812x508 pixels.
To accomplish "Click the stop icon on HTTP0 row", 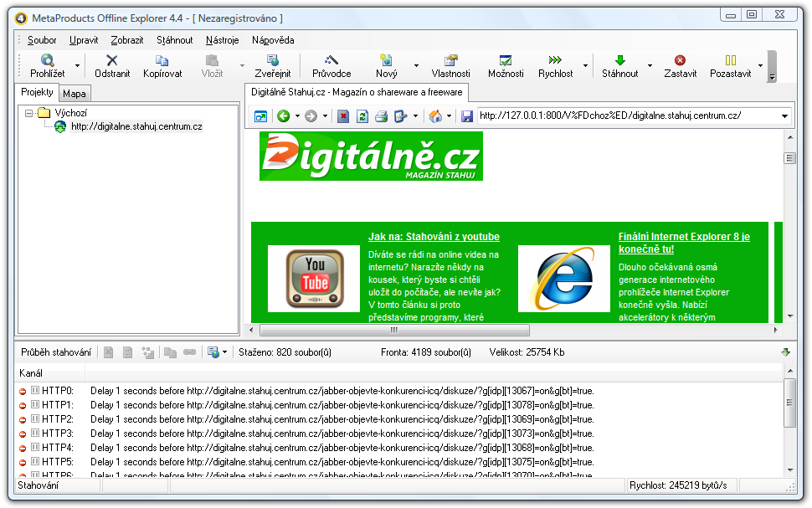I will point(23,392).
